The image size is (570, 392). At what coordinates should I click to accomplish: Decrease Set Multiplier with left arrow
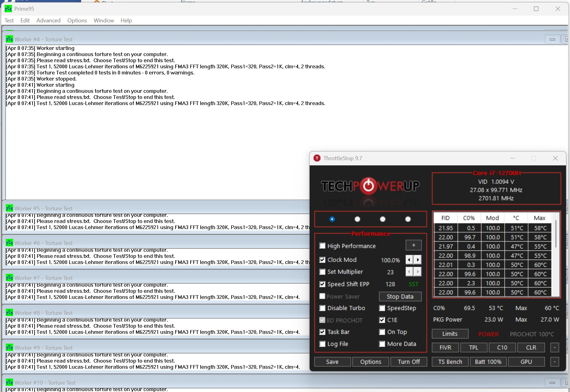click(410, 272)
